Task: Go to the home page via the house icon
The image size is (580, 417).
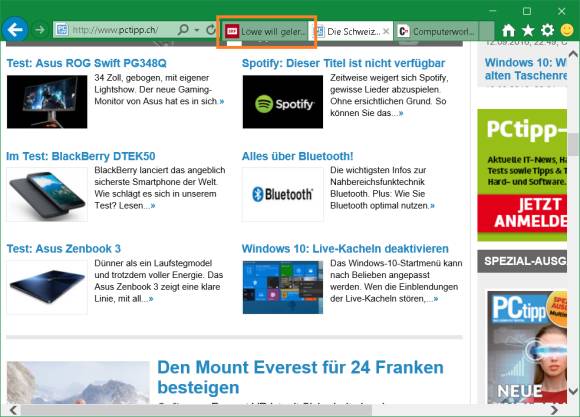Action: pos(508,30)
